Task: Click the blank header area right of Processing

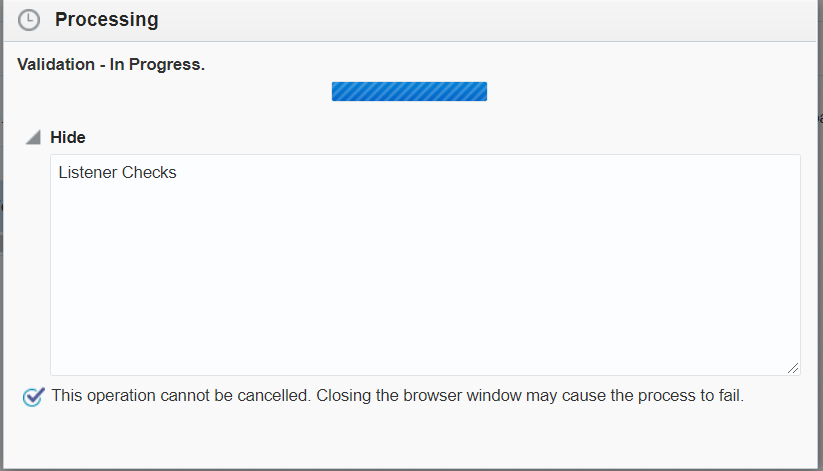Action: click(x=480, y=20)
